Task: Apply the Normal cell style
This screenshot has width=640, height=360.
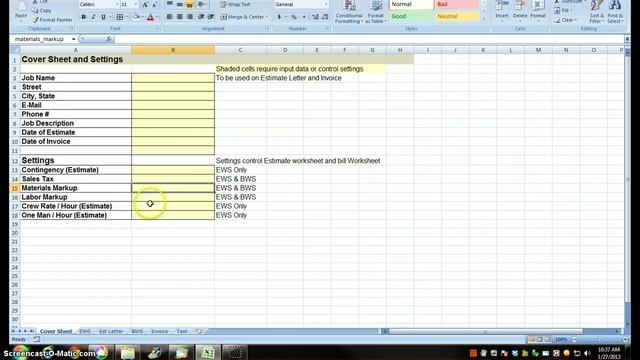Action: click(x=411, y=4)
